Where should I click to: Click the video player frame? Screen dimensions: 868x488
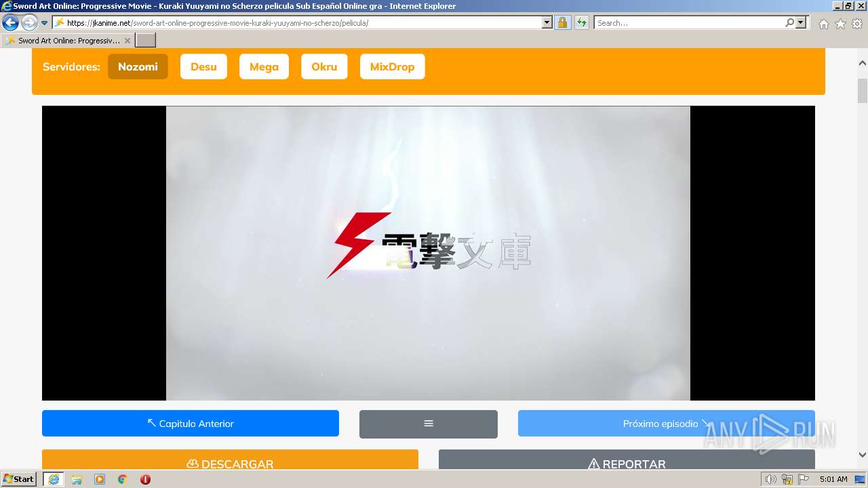[x=429, y=253]
